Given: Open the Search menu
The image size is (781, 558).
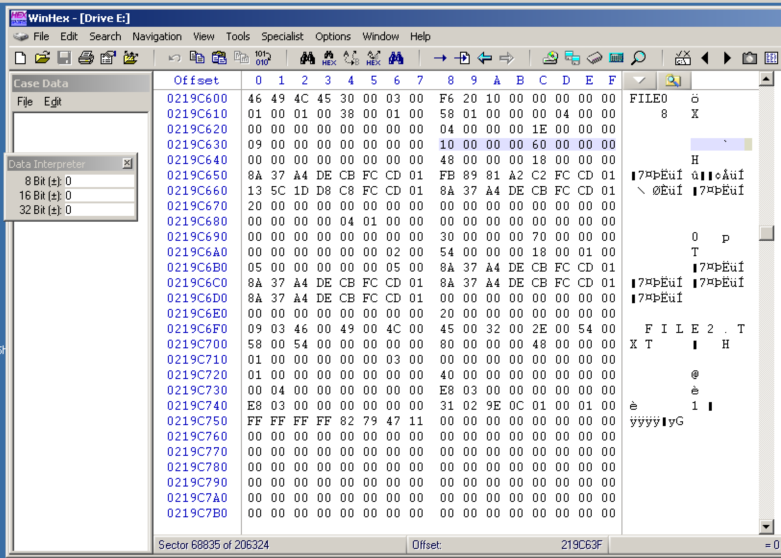Looking at the screenshot, I should click(x=105, y=36).
